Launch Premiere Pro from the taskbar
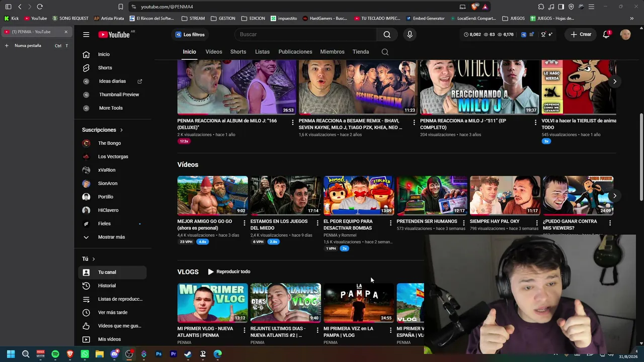 pyautogui.click(x=173, y=354)
